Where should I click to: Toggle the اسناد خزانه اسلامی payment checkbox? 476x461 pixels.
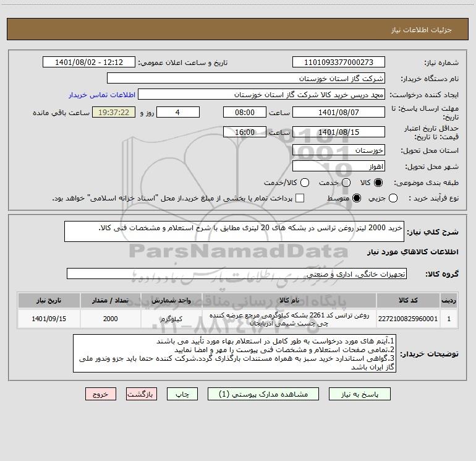click(x=300, y=198)
